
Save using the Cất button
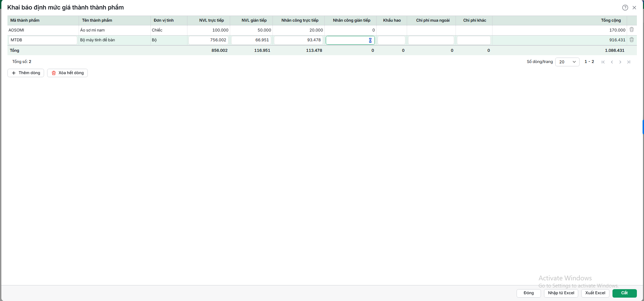(624, 293)
